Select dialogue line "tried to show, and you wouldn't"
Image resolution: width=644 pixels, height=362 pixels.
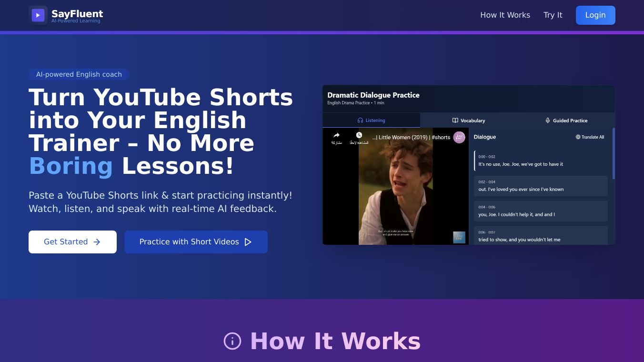tap(541, 236)
